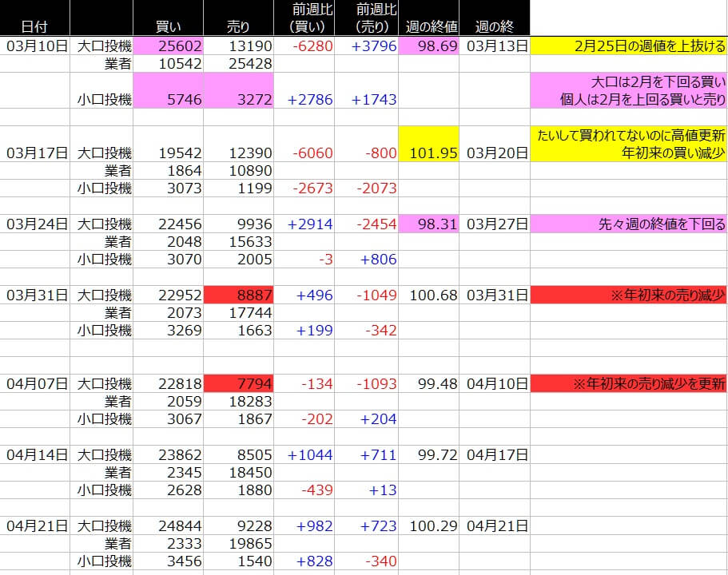
Task: Select the cell showing 19865
Action: 238,543
